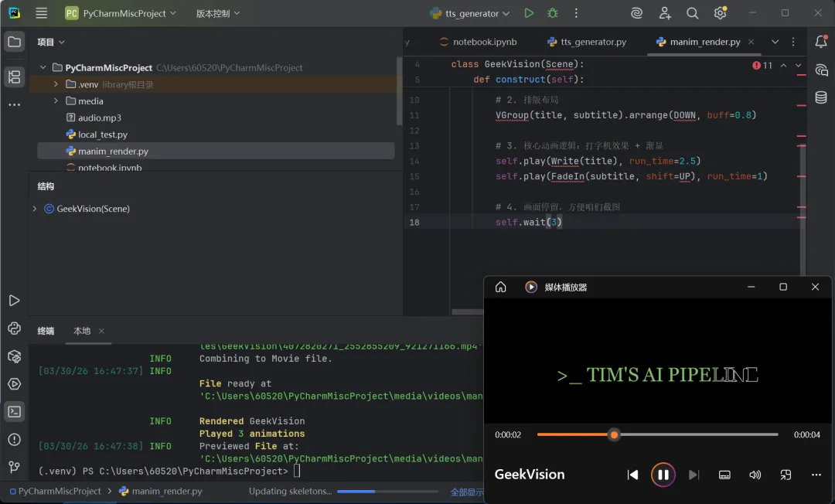Open the Services tool window icon
The height and width of the screenshot is (504, 835).
(15, 383)
